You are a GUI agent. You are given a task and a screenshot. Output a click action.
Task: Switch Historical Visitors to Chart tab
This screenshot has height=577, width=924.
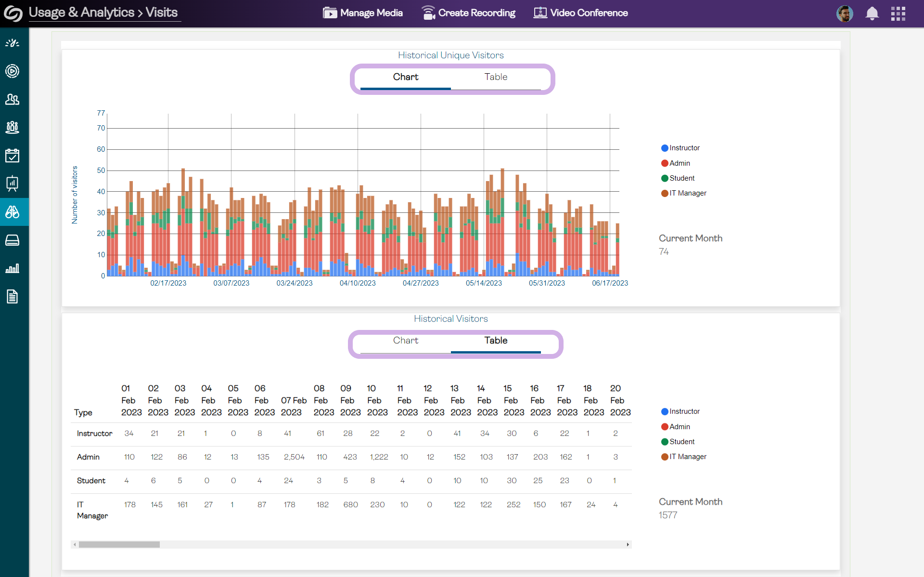point(405,341)
